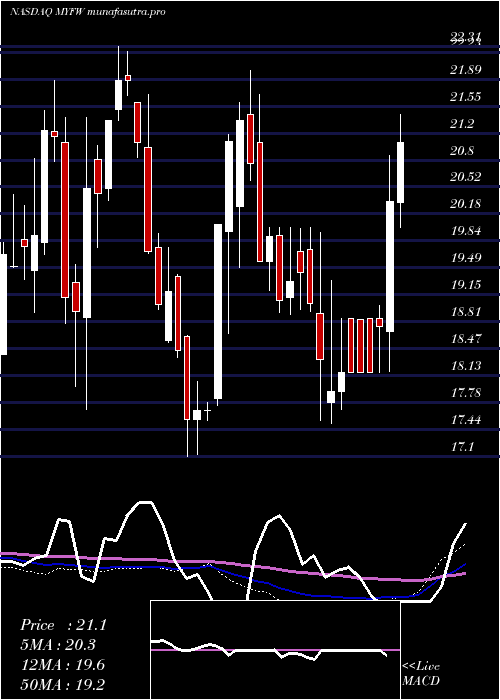Viewport: 500px width, 700px height.
Task: Click the 18.47 price axis label
Action: (466, 338)
